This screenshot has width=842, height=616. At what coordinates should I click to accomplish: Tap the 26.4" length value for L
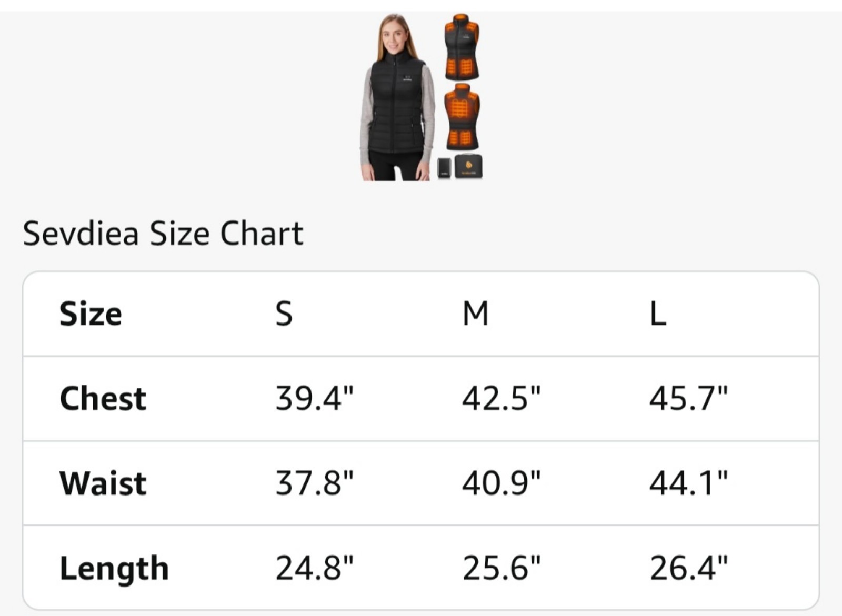tap(689, 568)
